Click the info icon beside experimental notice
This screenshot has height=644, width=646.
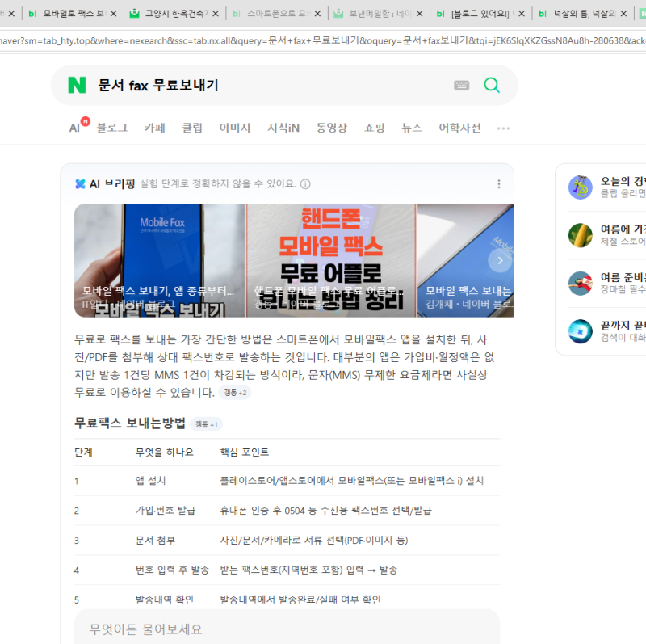(x=305, y=184)
